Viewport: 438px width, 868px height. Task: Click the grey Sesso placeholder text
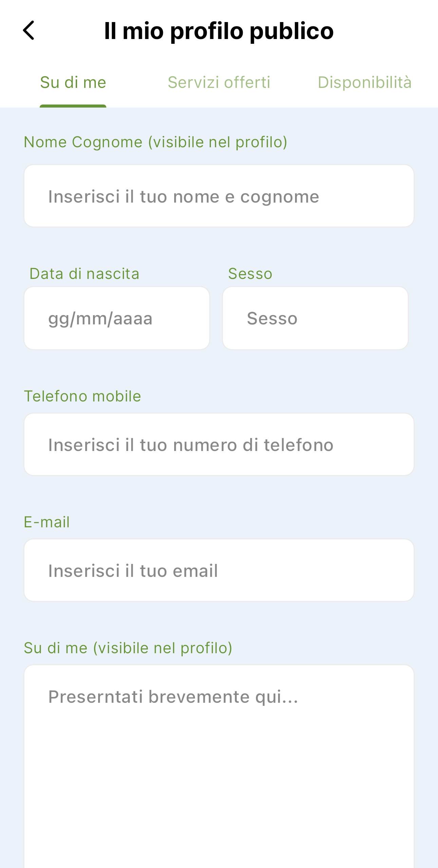[x=272, y=318]
